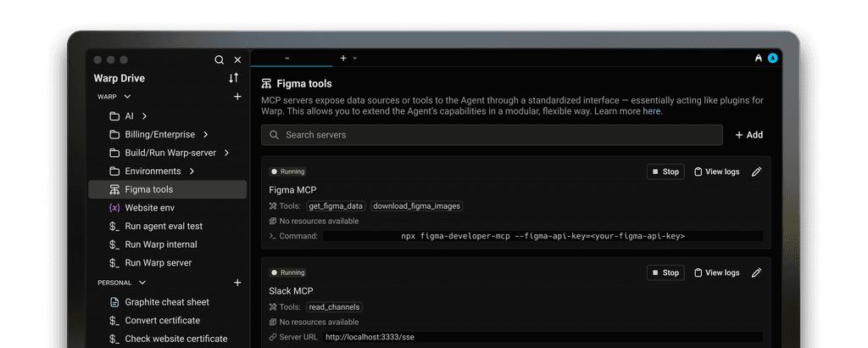Click the Warp Drive sort arrows icon
Screen dimensions: 868x348
pos(234,78)
